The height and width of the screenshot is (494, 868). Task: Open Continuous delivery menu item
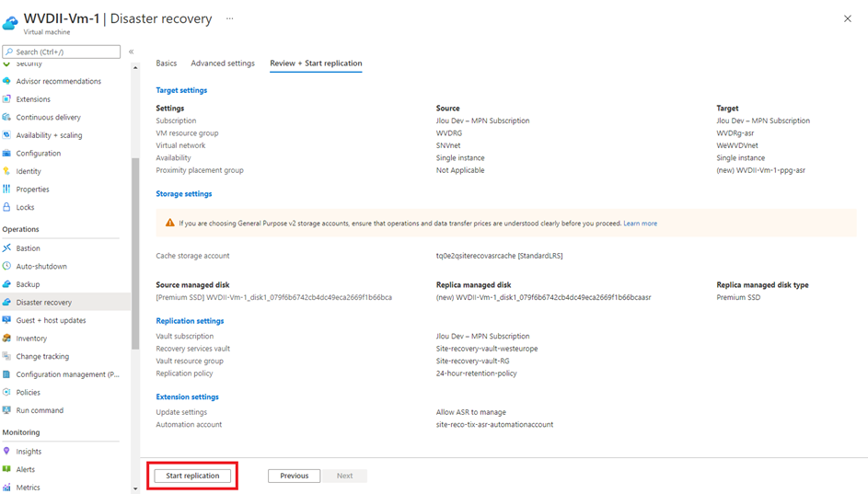(x=48, y=117)
